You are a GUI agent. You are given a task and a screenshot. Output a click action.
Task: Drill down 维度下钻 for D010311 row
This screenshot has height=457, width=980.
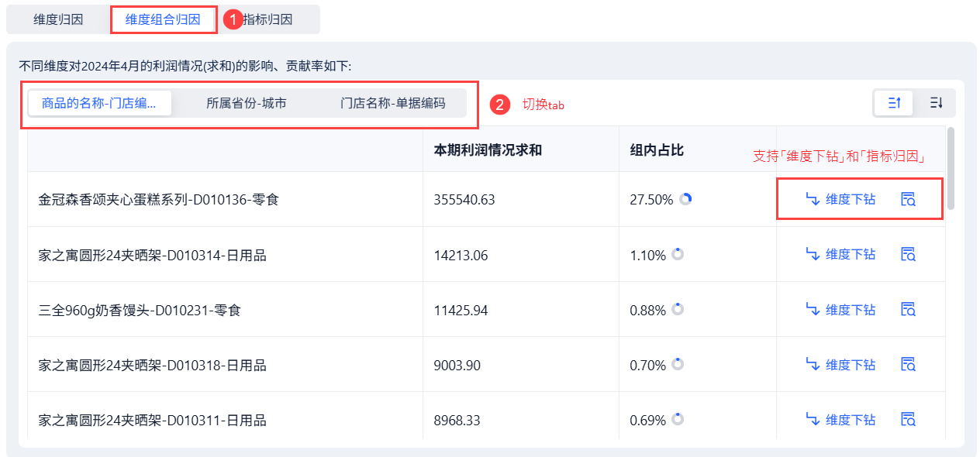tap(841, 419)
